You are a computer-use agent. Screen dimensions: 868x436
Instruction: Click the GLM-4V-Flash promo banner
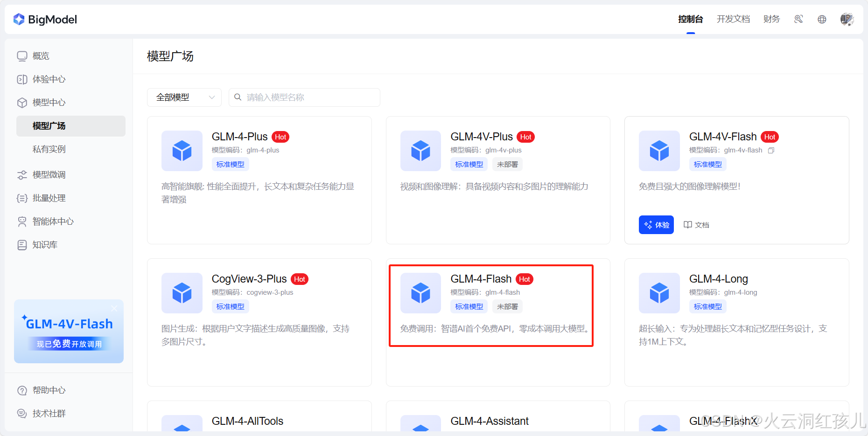coord(69,331)
